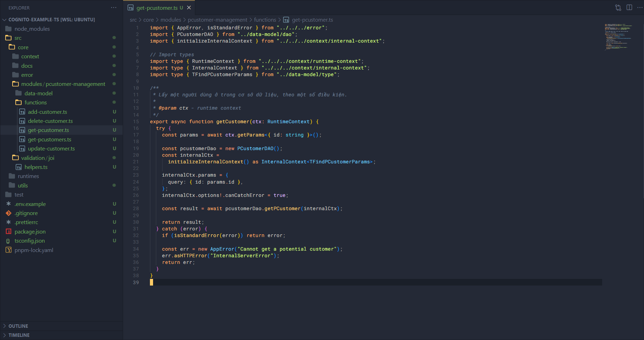Viewport: 644px width, 340px height.
Task: Expand the TIMELINE section
Action: point(19,335)
